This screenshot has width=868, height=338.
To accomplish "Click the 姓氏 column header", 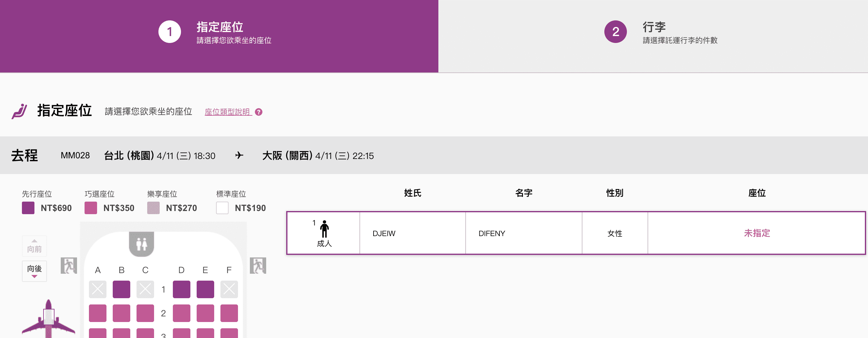I will 412,193.
